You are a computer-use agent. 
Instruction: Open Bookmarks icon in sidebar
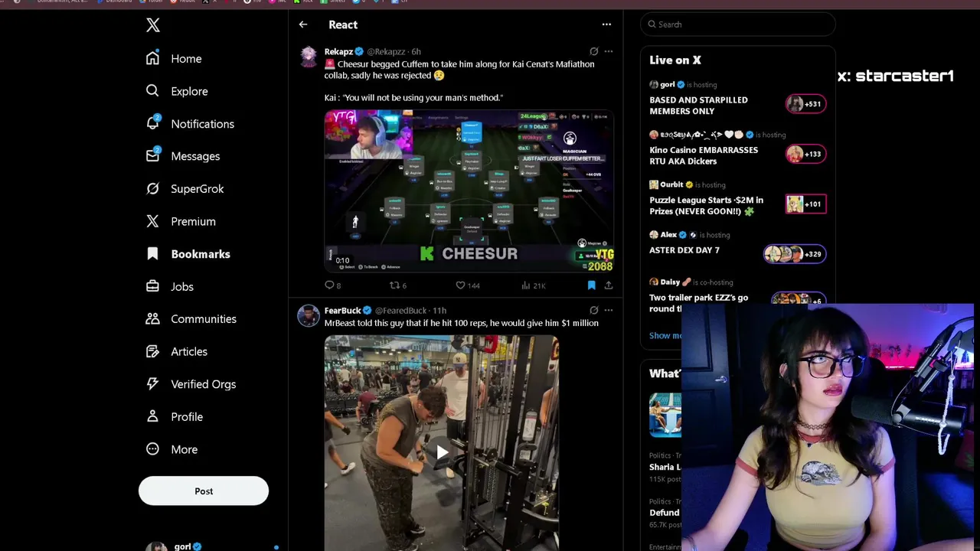[153, 253]
